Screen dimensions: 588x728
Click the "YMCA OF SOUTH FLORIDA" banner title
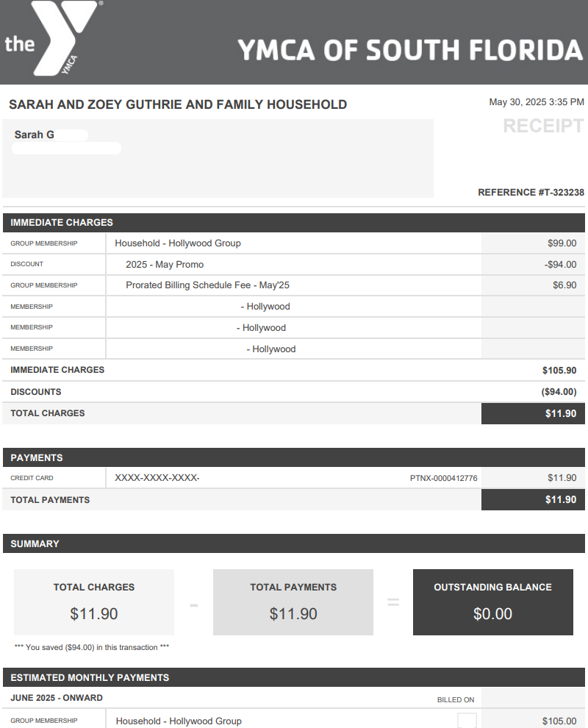point(410,50)
